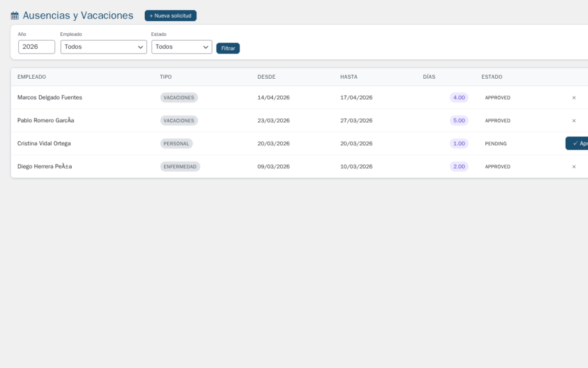Select the Enfermedad type badge
The image size is (588, 368).
click(x=180, y=167)
